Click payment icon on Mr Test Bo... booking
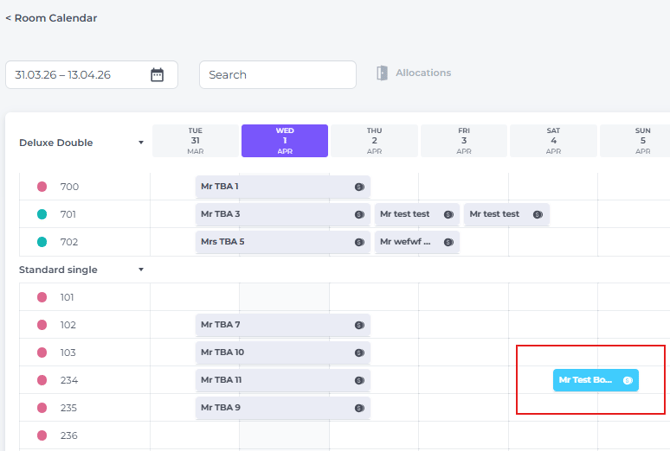This screenshot has width=670, height=451. click(627, 380)
